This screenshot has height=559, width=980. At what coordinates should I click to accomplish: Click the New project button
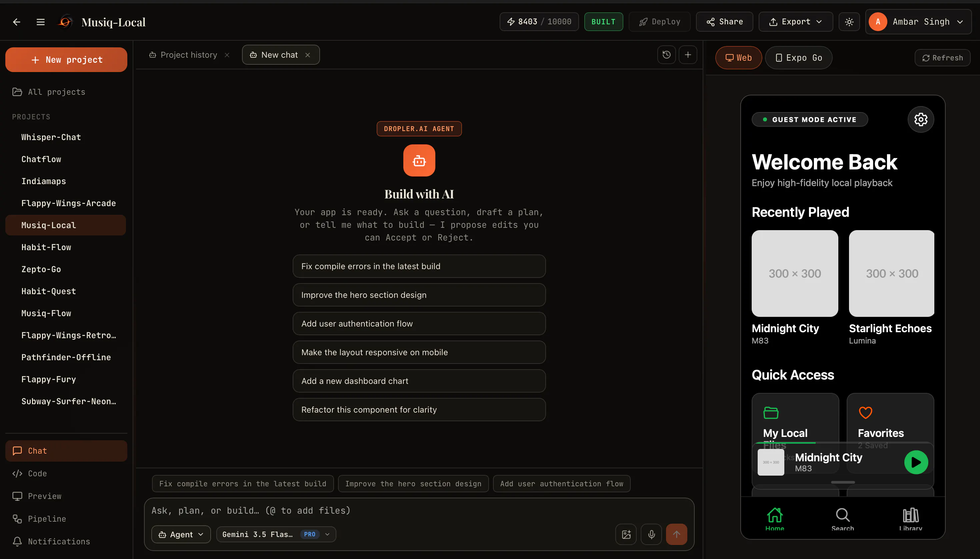(x=66, y=59)
